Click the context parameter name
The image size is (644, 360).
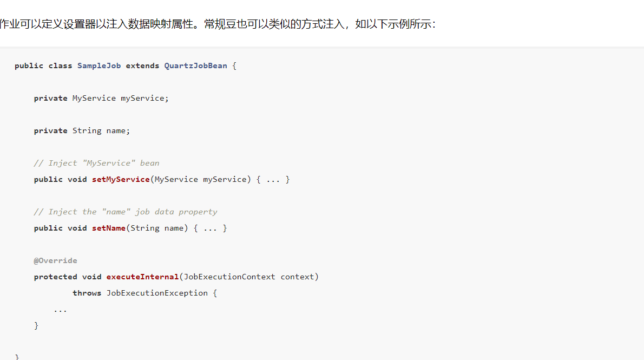[297, 277]
